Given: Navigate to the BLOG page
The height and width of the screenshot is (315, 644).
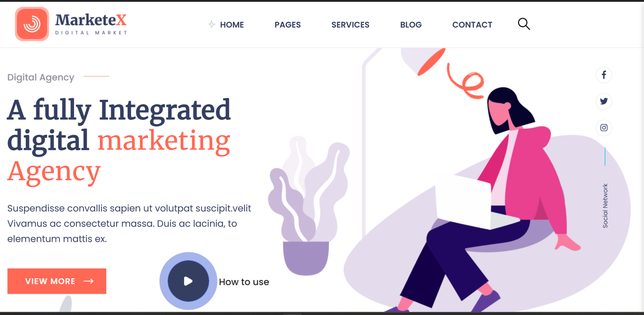Looking at the screenshot, I should point(411,25).
